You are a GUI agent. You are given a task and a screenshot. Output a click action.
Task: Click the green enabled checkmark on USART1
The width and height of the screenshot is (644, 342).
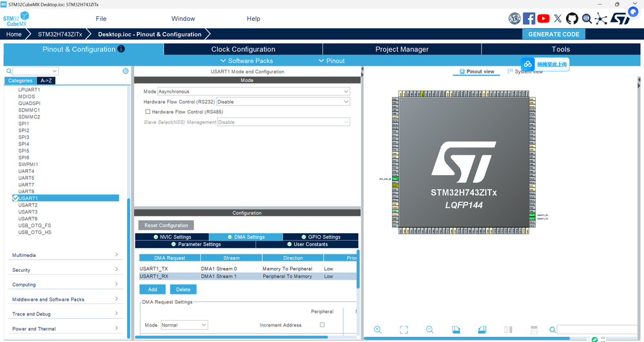[15, 198]
